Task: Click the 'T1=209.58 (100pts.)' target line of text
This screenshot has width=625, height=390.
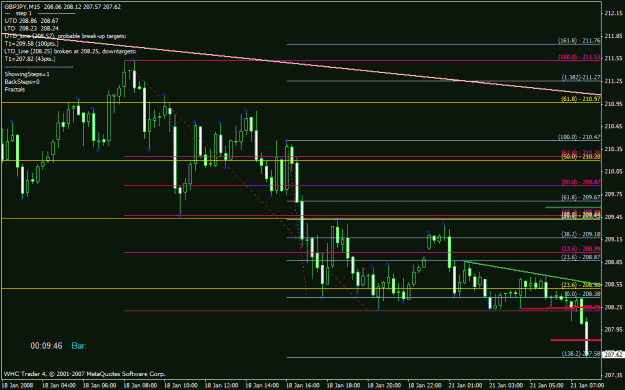Action: pos(31,43)
